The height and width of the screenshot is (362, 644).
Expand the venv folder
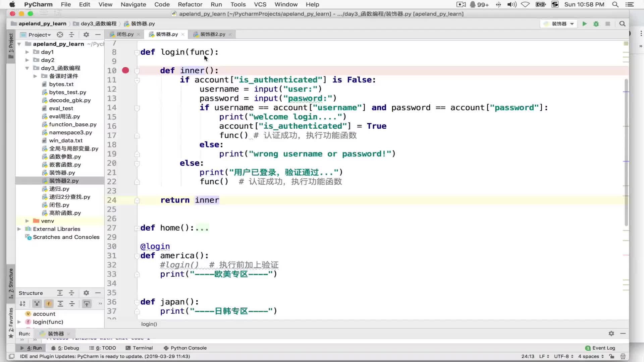click(27, 221)
